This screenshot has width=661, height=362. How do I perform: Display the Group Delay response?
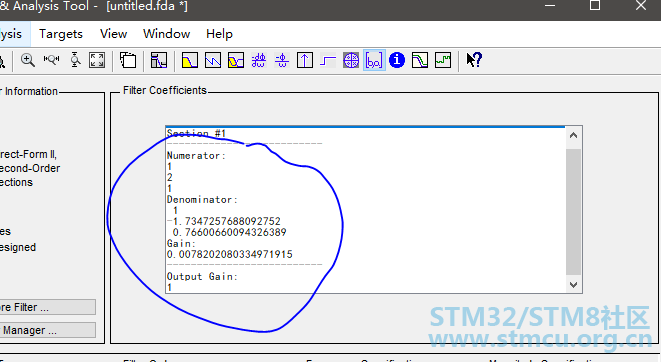click(x=259, y=60)
